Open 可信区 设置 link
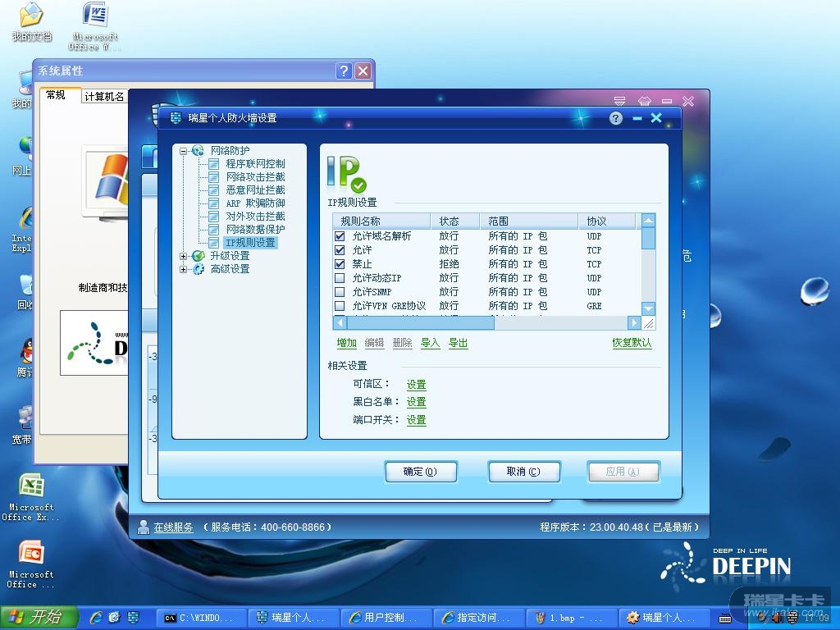Image resolution: width=840 pixels, height=630 pixels. point(416,385)
